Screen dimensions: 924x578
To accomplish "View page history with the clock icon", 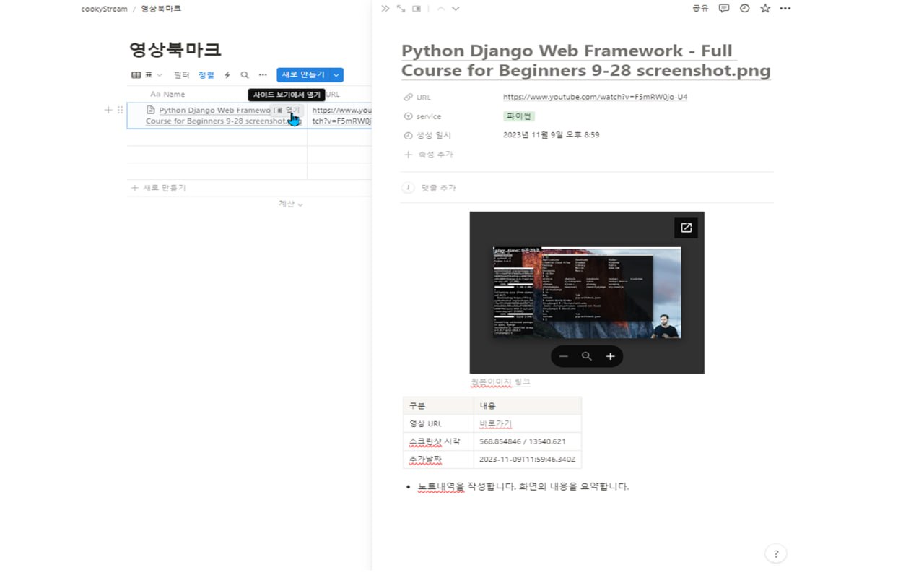I will point(744,8).
